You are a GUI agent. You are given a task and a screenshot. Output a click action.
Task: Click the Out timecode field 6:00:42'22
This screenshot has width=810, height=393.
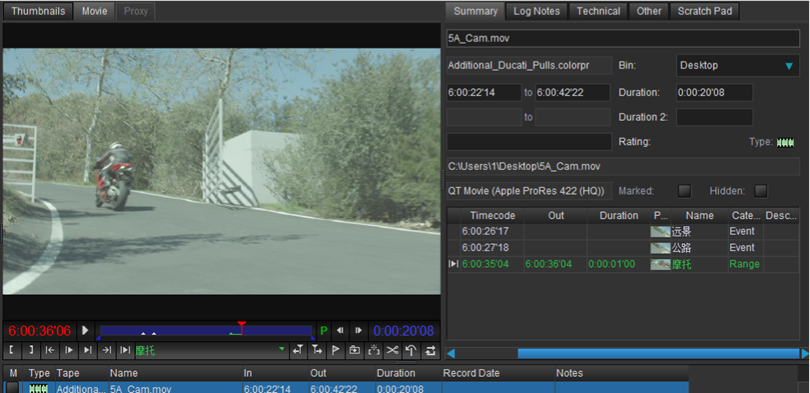tap(572, 92)
